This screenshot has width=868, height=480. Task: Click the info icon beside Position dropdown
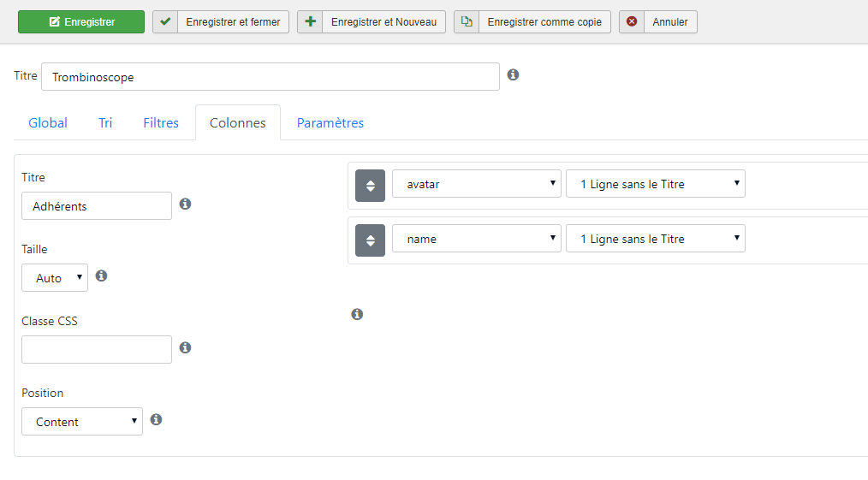(x=156, y=419)
